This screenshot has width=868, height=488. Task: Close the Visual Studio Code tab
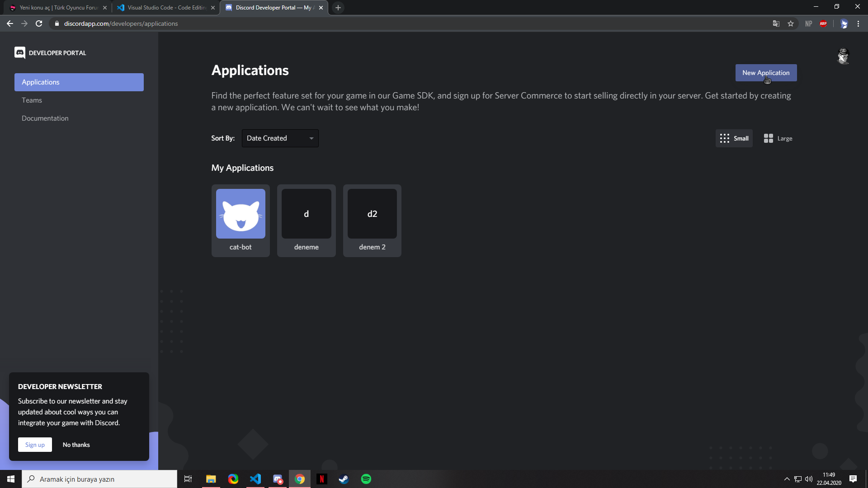click(x=213, y=8)
